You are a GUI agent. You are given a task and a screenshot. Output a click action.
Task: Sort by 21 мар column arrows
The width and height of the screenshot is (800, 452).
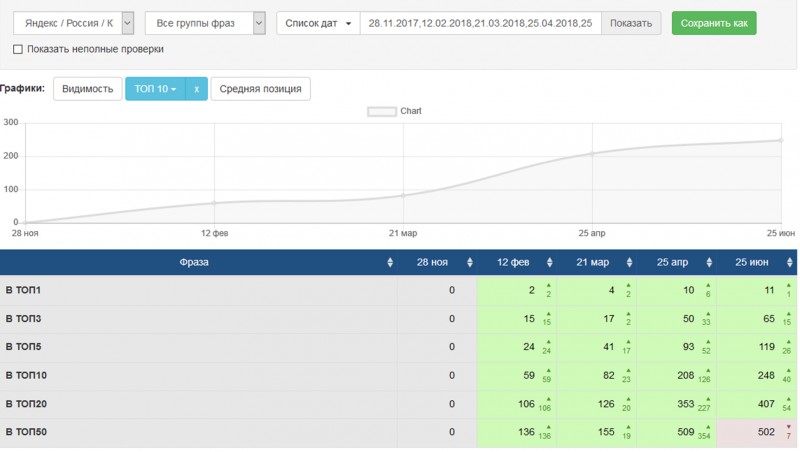tap(629, 262)
